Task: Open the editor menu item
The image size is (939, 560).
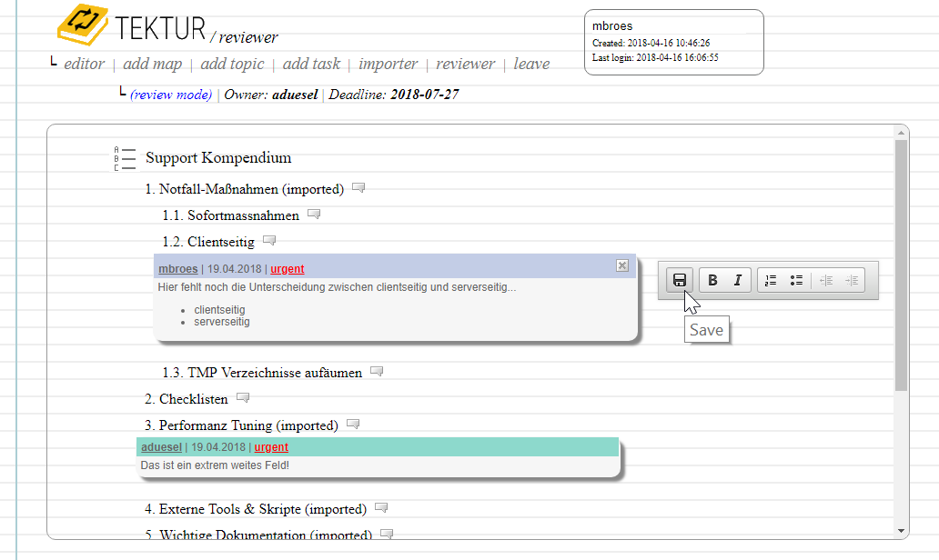Action: click(x=84, y=64)
